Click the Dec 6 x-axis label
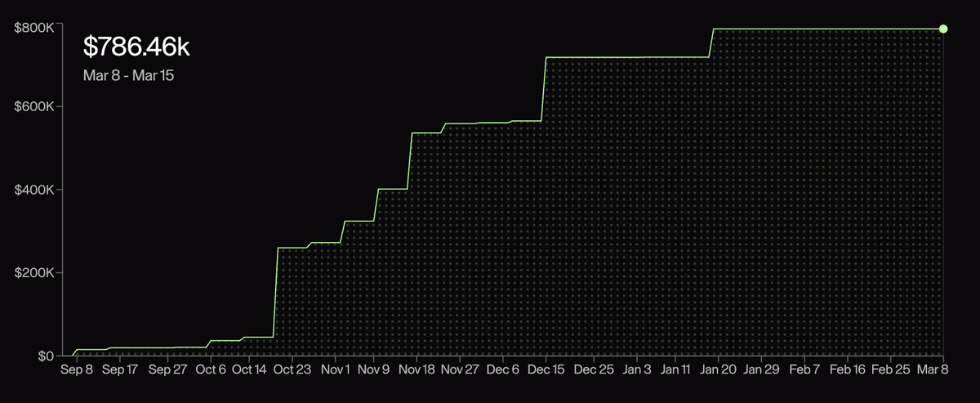The width and height of the screenshot is (980, 403). (502, 369)
